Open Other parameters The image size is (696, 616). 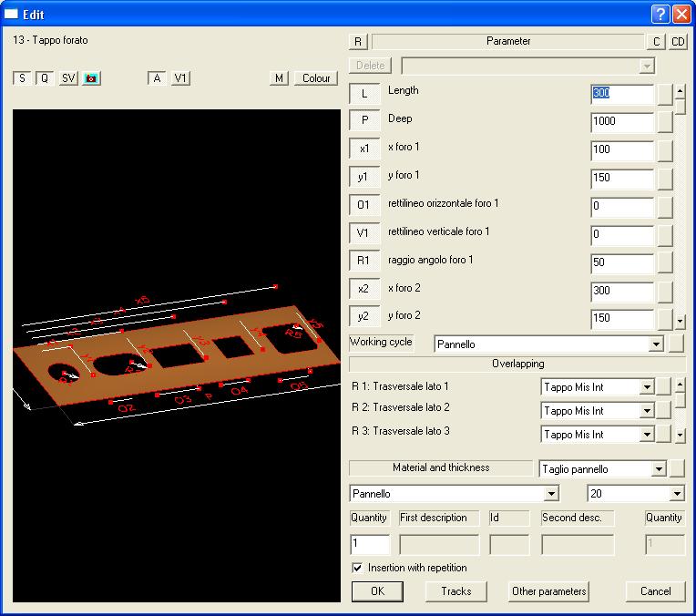click(x=548, y=591)
